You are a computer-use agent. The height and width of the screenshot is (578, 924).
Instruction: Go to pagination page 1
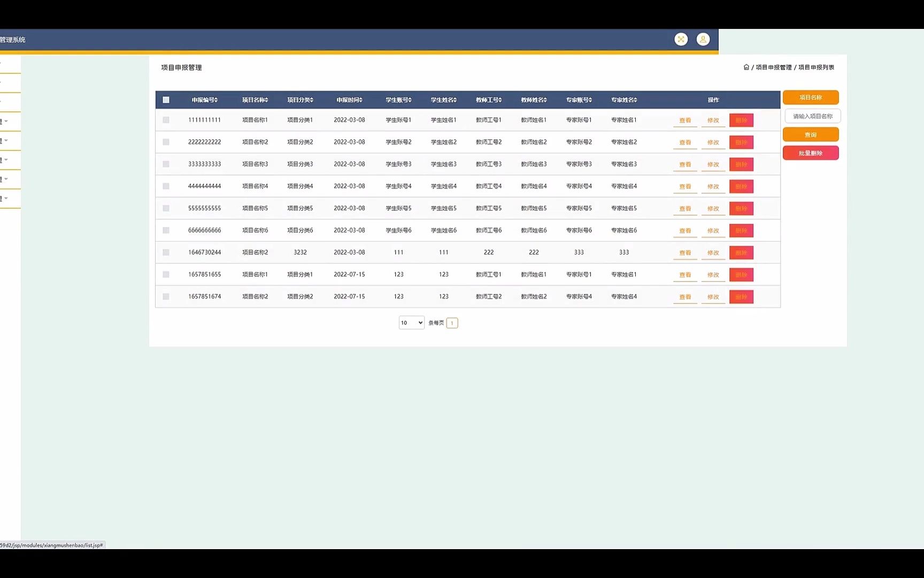(x=452, y=323)
